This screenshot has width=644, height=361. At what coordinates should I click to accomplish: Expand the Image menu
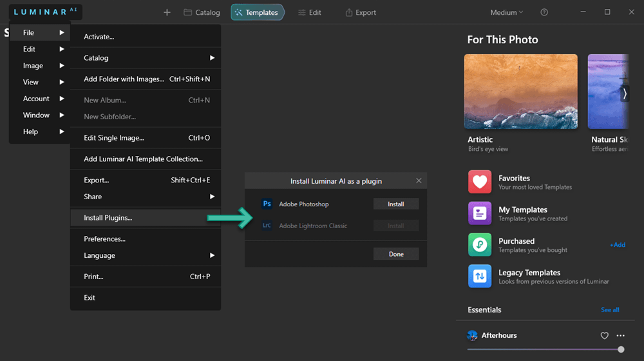[x=40, y=65]
